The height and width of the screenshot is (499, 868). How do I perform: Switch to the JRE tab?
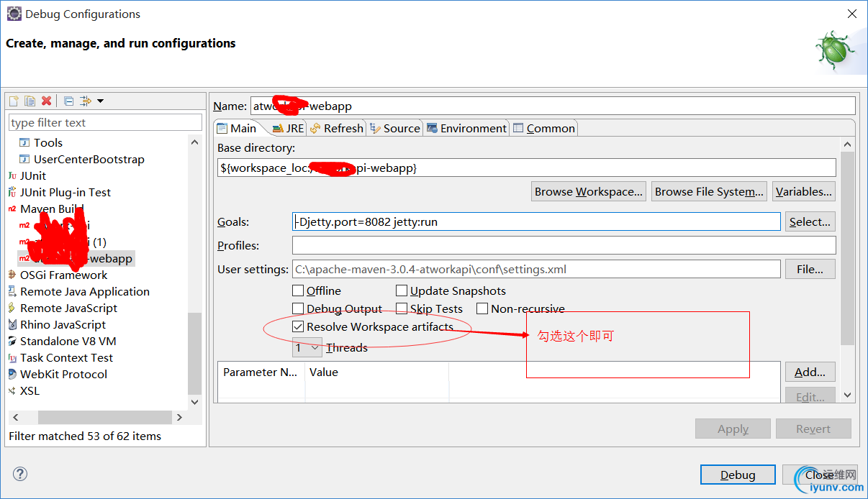pos(288,128)
